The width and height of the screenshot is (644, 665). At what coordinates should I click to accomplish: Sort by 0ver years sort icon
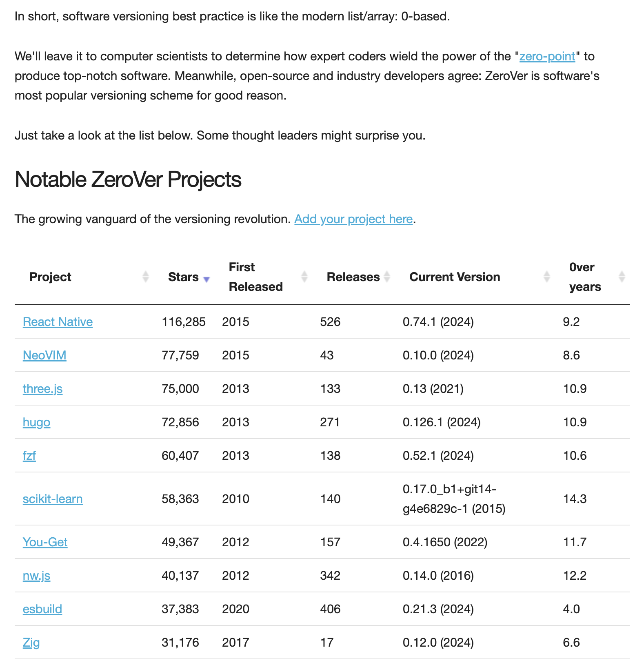[622, 277]
